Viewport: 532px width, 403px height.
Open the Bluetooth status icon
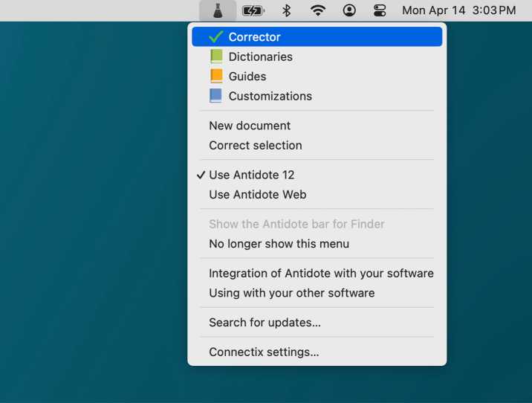coord(286,10)
